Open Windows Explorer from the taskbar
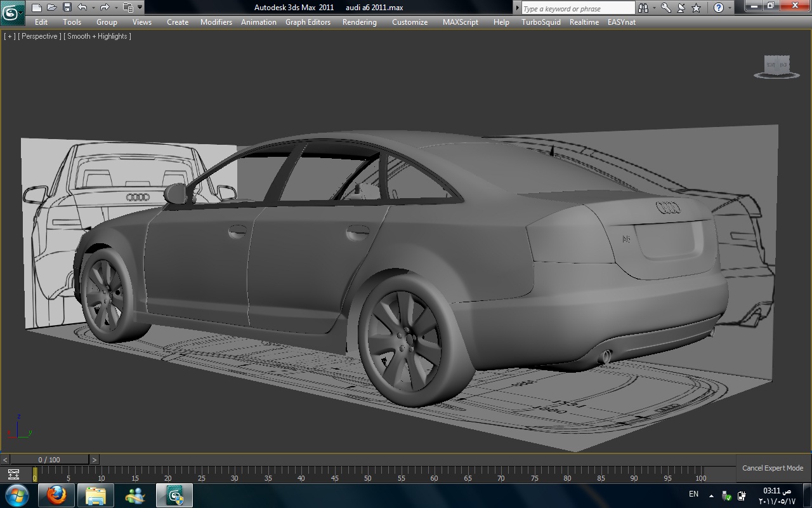 click(x=96, y=495)
